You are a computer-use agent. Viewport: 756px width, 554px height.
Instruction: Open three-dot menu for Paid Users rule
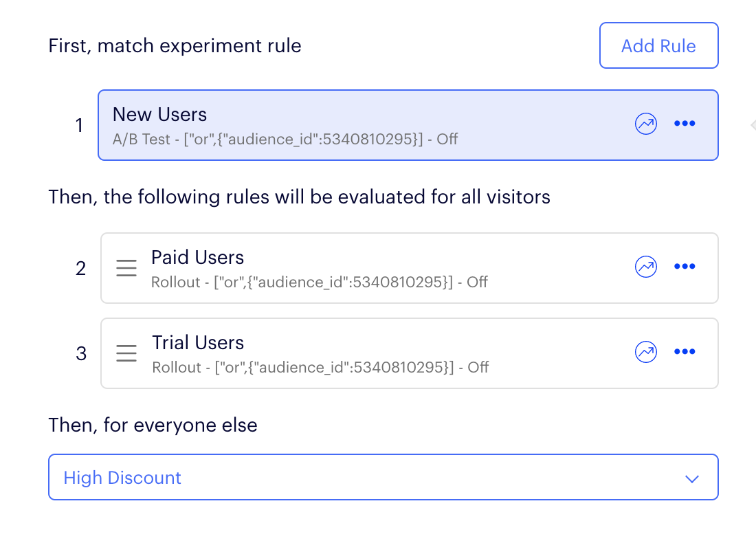684,266
